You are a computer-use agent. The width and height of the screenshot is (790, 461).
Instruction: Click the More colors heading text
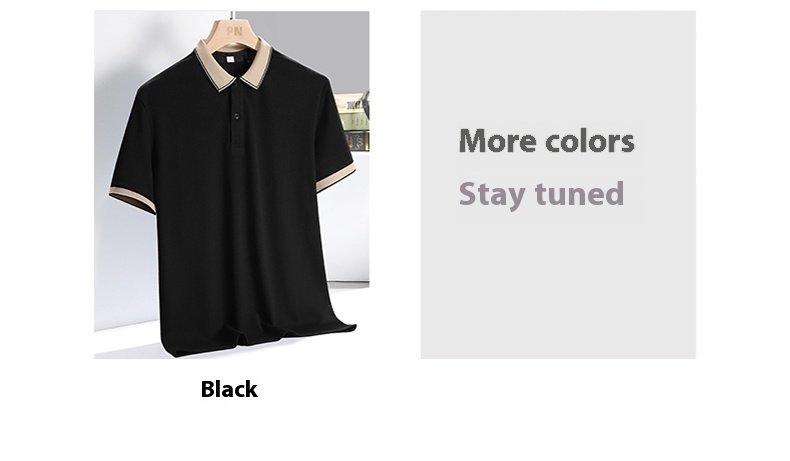(547, 141)
